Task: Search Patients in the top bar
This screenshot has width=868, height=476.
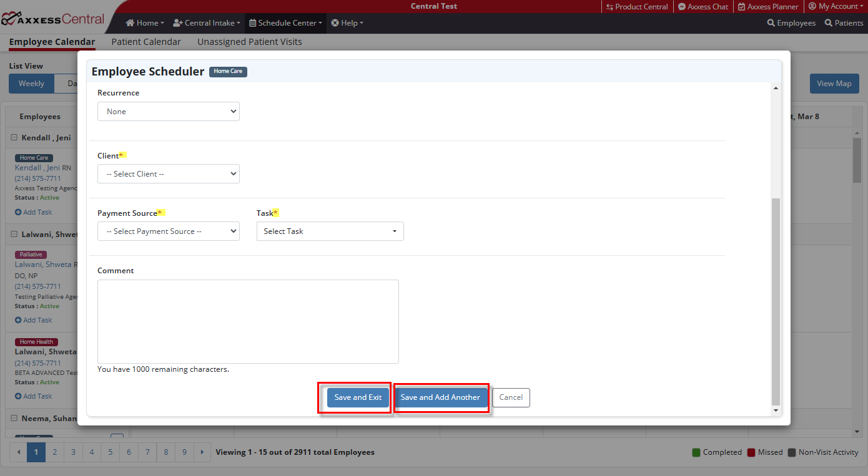Action: click(x=844, y=23)
